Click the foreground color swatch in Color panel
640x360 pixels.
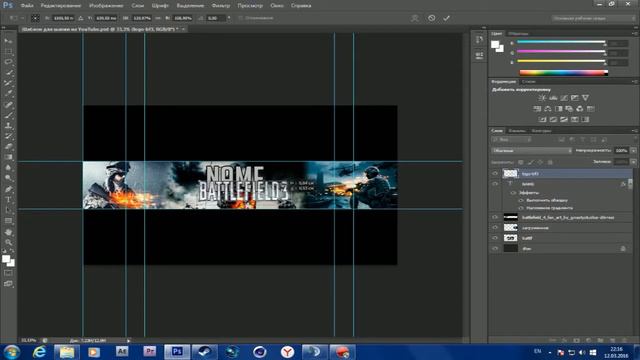point(495,44)
